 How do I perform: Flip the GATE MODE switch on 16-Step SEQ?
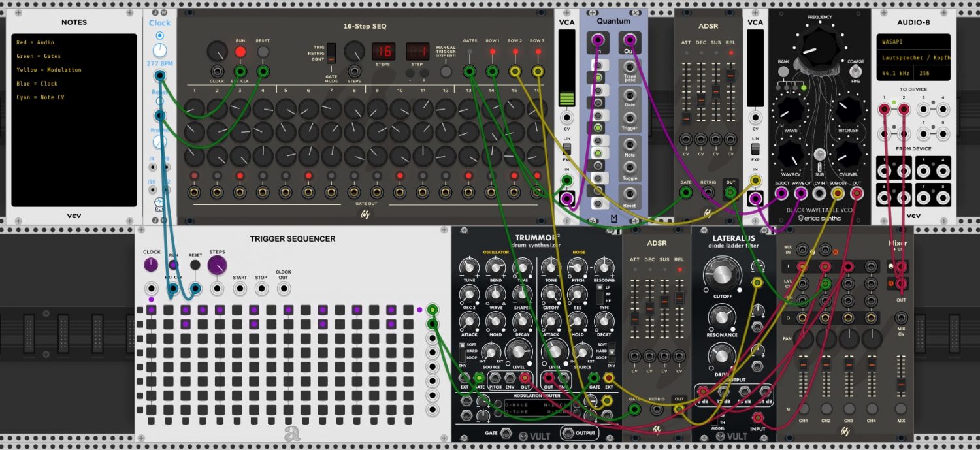tap(332, 52)
